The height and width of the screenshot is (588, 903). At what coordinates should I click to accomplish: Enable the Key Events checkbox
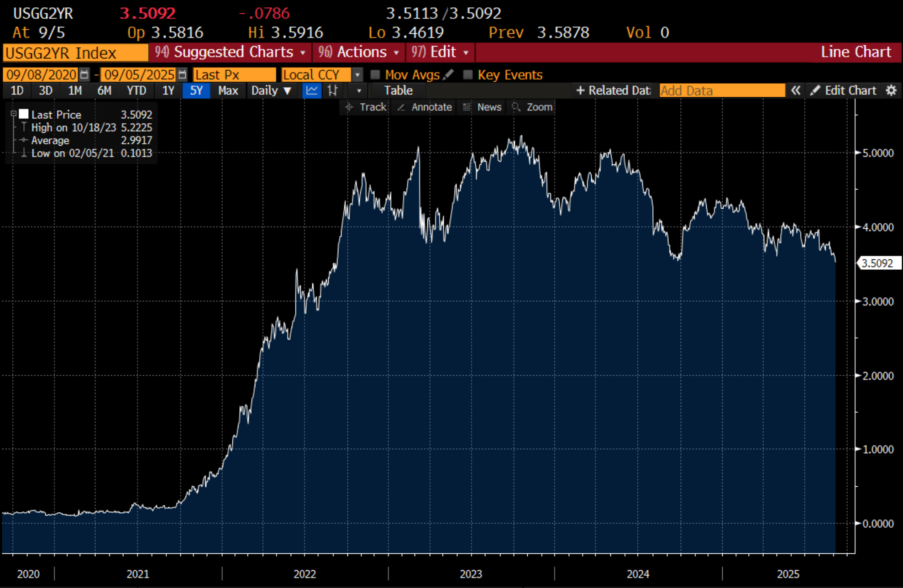(x=467, y=74)
